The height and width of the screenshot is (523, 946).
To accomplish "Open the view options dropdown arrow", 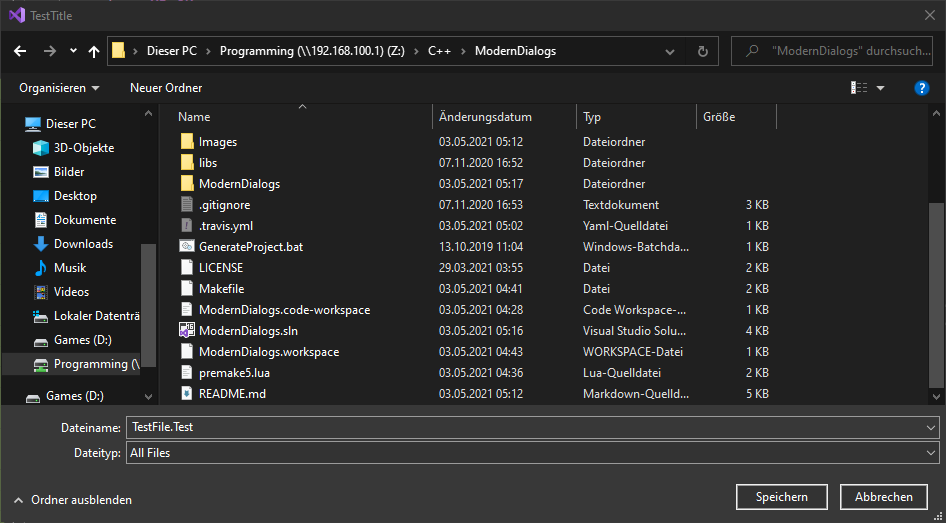I will (880, 88).
